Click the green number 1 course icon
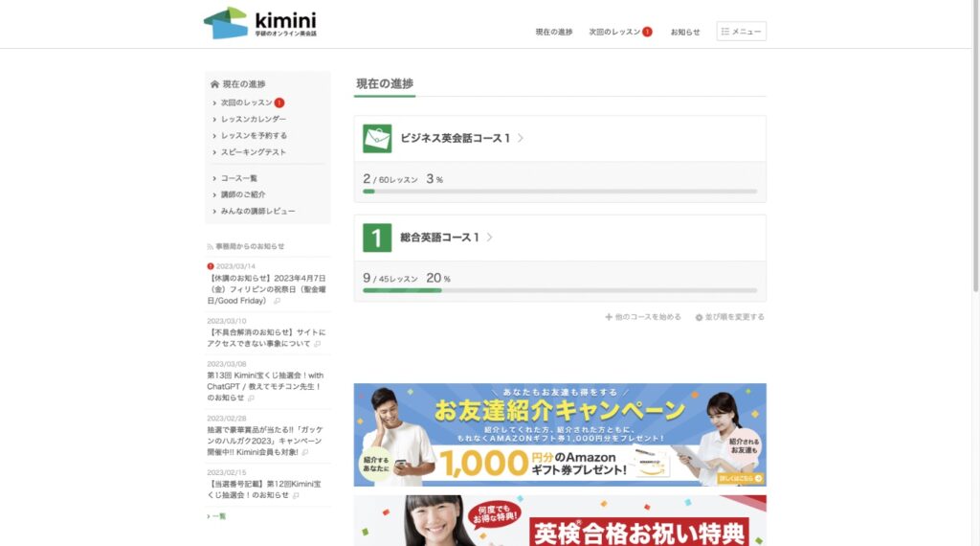 (x=377, y=238)
